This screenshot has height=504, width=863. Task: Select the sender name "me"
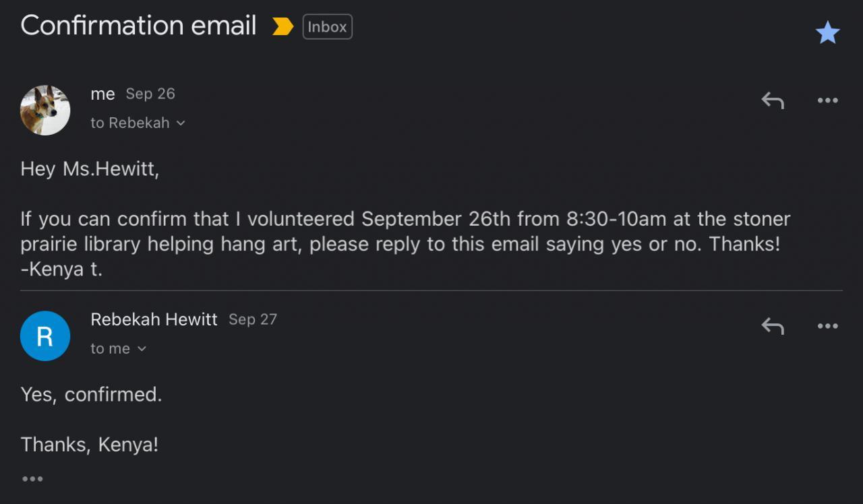tap(102, 94)
